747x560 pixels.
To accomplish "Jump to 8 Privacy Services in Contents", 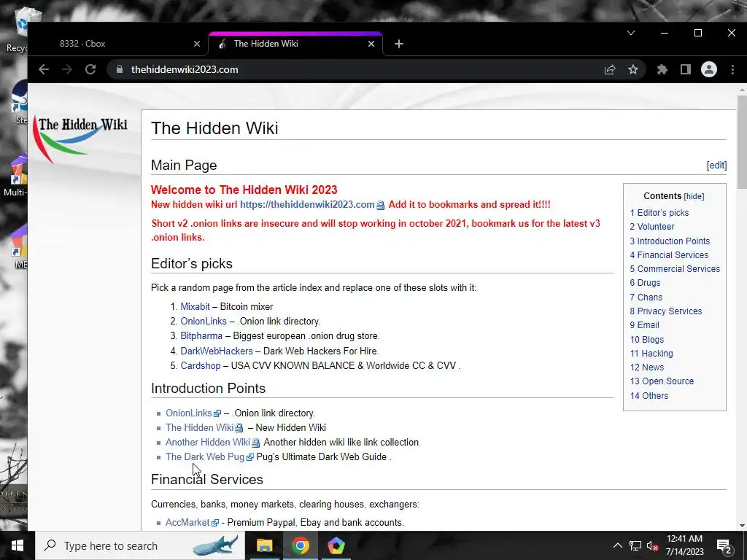I will point(666,311).
